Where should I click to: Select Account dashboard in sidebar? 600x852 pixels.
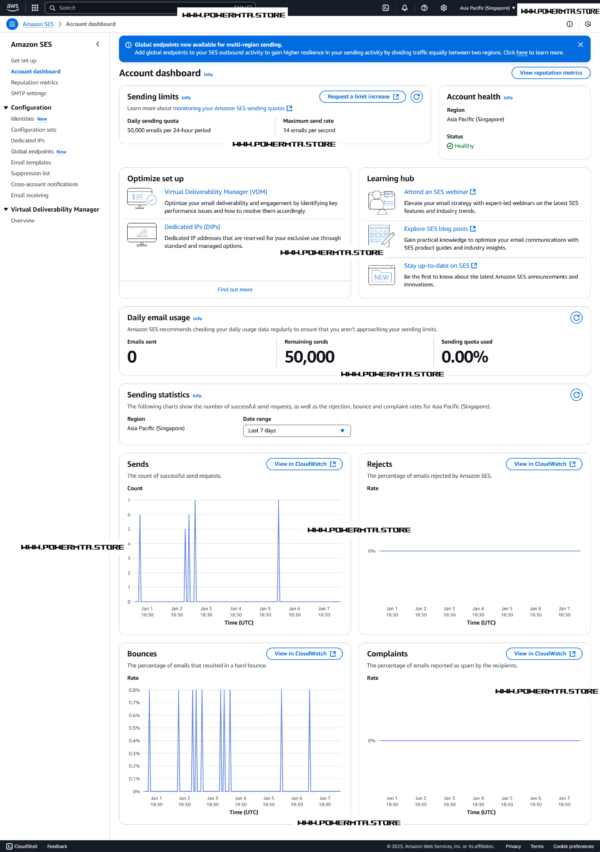35,71
